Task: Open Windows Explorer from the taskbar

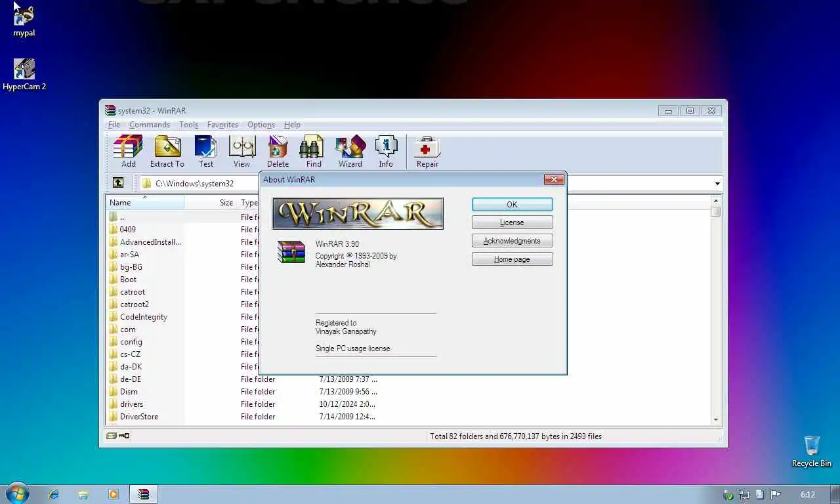Action: pyautogui.click(x=83, y=494)
